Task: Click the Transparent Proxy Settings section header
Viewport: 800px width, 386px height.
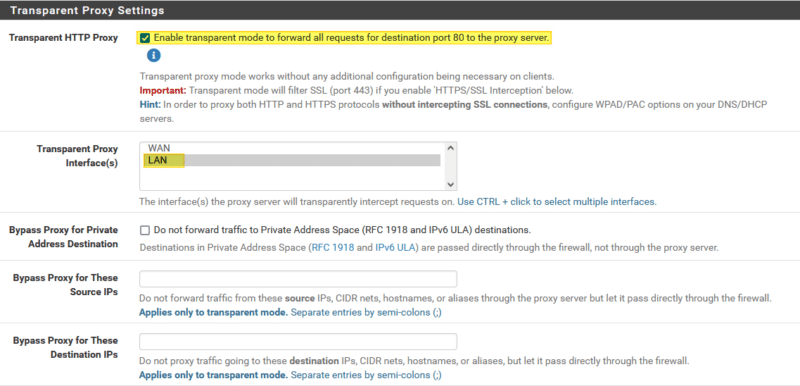Action: coord(87,10)
